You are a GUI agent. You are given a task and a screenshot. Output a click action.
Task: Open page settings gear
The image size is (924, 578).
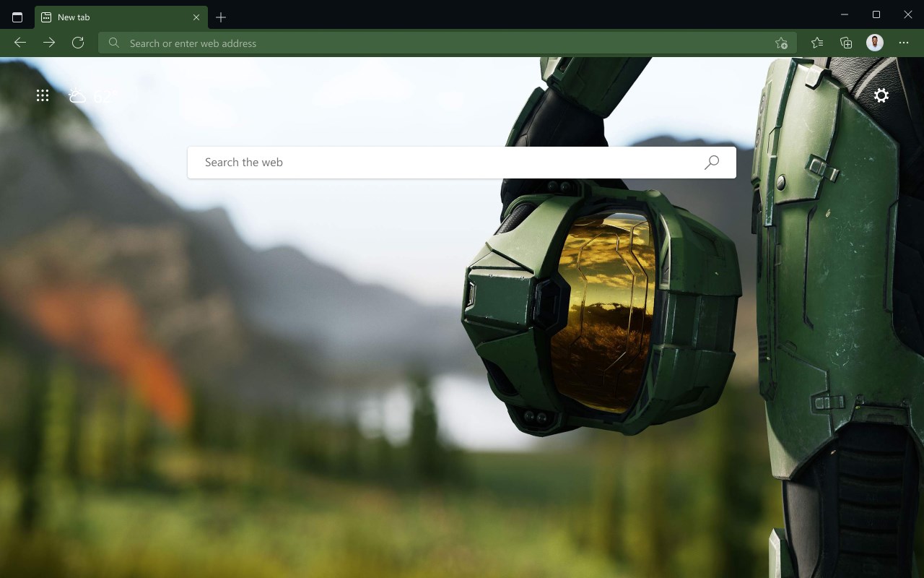click(881, 95)
